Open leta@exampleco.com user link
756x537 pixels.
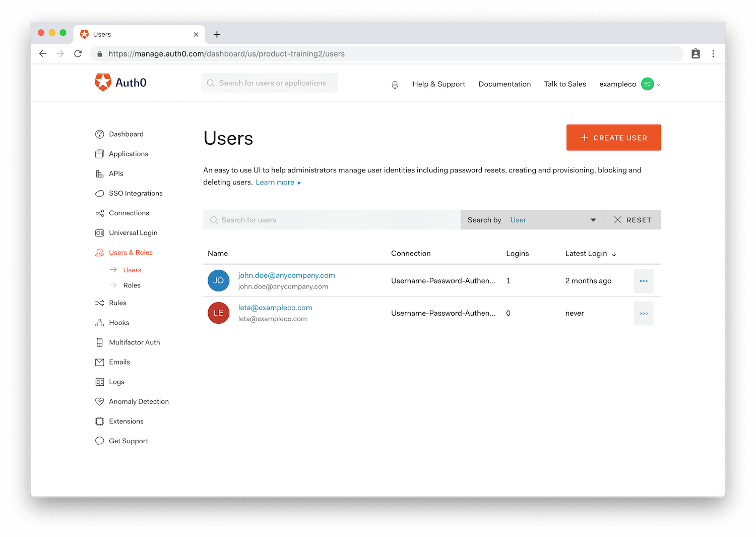[275, 308]
